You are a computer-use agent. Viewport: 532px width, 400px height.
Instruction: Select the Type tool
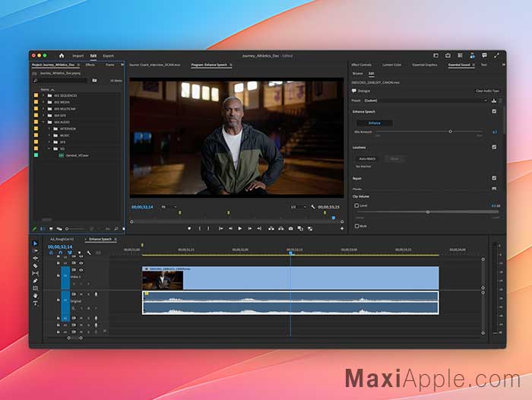[x=35, y=303]
